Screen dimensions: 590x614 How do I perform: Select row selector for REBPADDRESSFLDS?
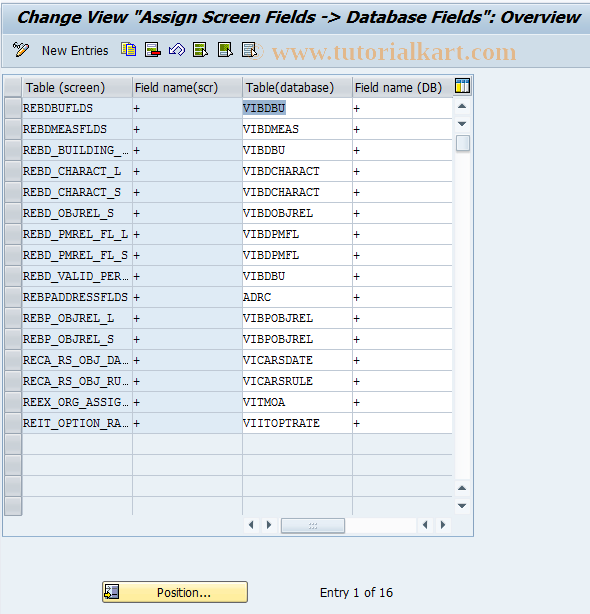13,297
